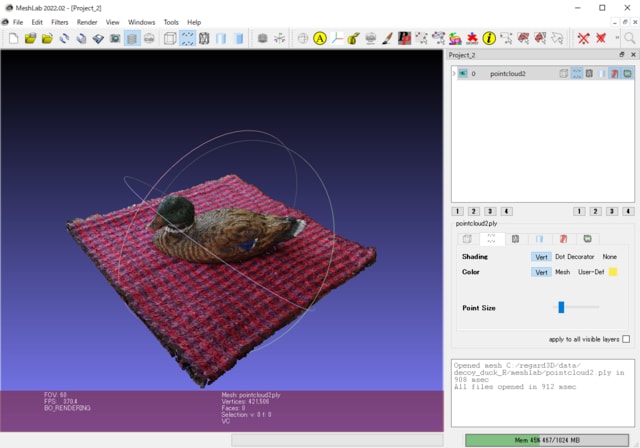This screenshot has height=448, width=640.
Task: Open the Filters menu
Action: click(60, 21)
